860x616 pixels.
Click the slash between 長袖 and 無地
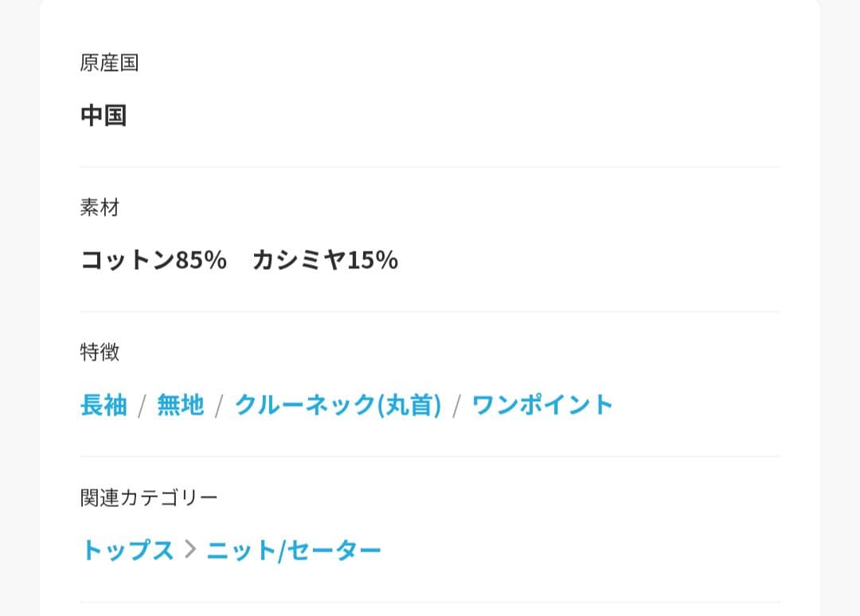coord(142,406)
